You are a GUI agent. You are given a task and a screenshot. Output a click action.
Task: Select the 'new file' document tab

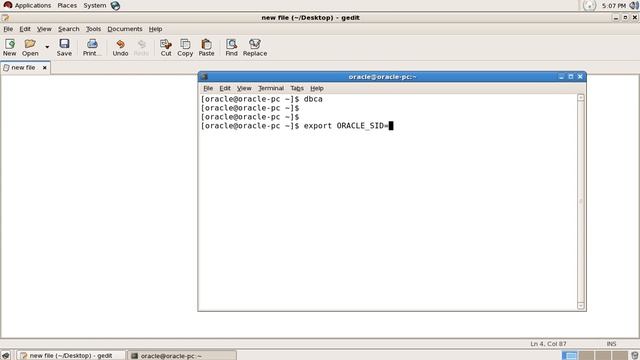[23, 67]
